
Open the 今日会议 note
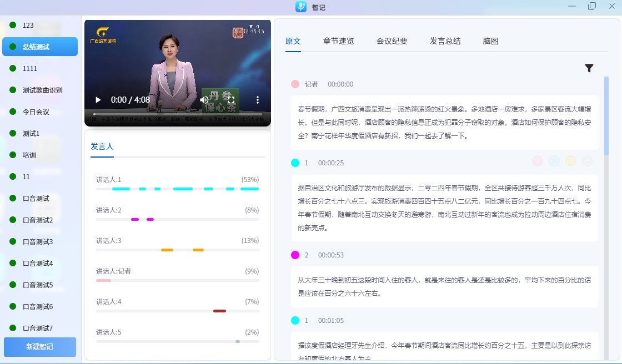click(x=40, y=112)
